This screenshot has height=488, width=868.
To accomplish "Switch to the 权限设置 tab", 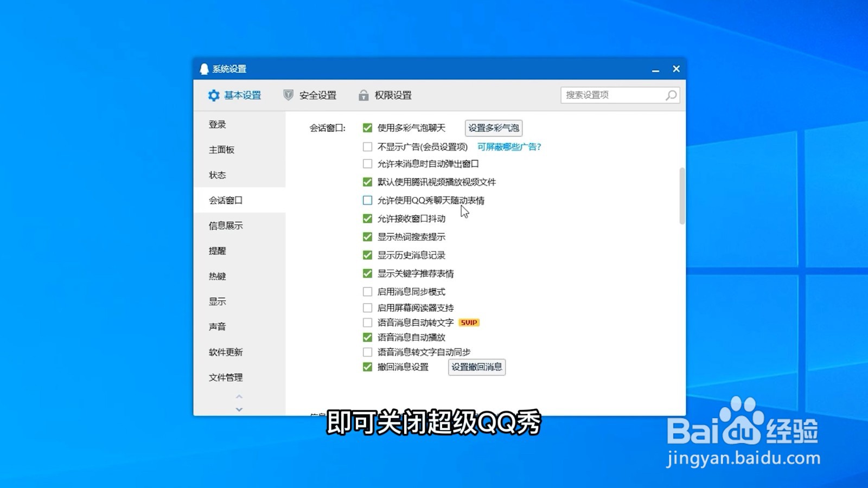I will coord(385,95).
